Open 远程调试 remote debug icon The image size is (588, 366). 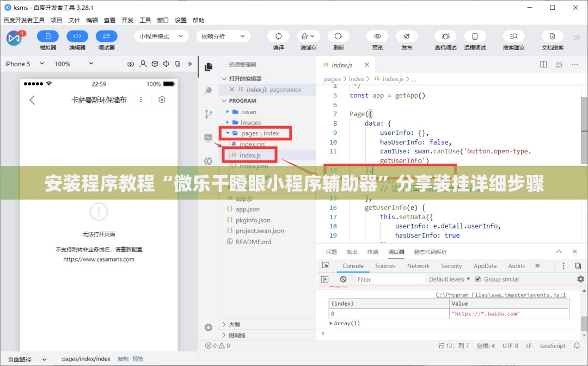pos(475,36)
